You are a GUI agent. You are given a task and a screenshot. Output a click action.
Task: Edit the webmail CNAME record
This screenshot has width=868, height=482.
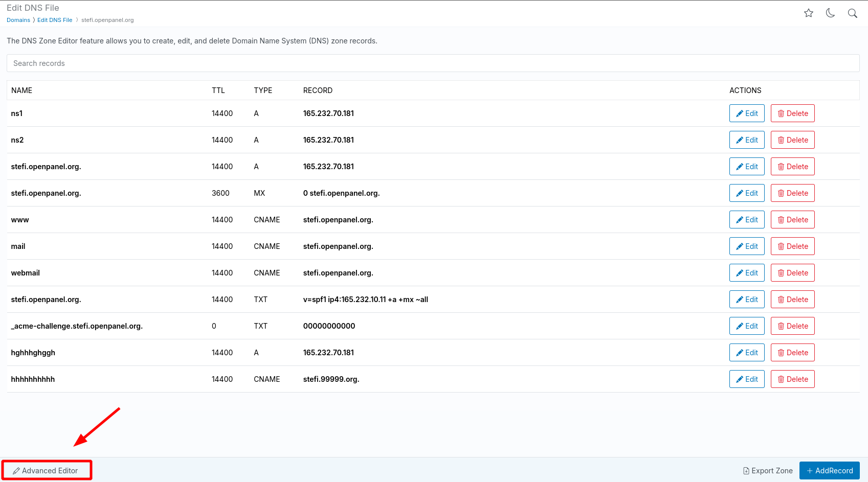(747, 273)
